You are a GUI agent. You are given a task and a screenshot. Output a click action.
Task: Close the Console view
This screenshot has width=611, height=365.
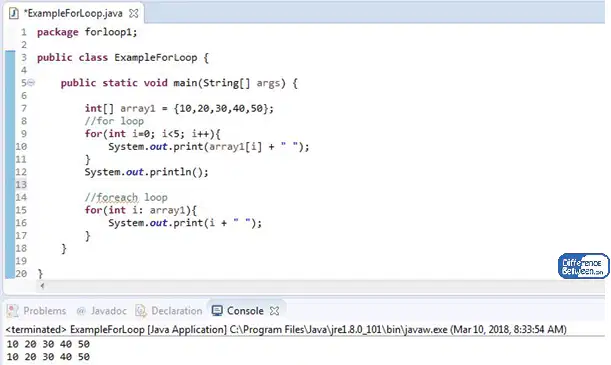(275, 311)
